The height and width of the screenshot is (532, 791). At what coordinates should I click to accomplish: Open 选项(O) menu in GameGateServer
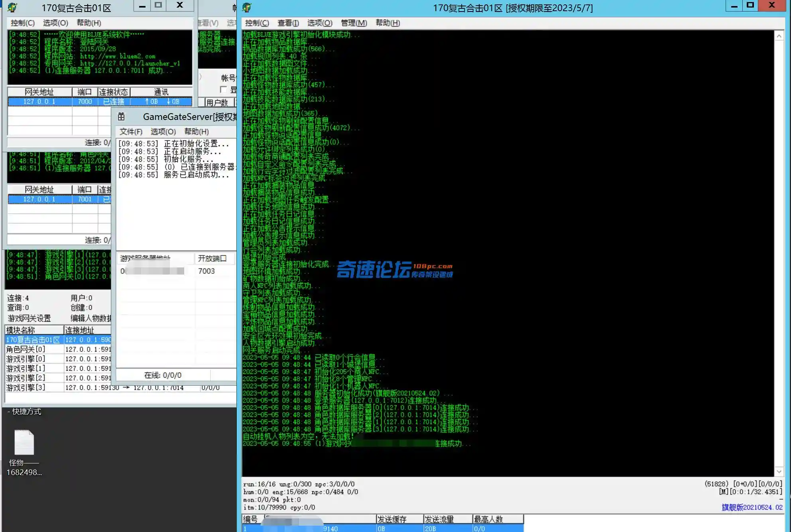tap(163, 132)
